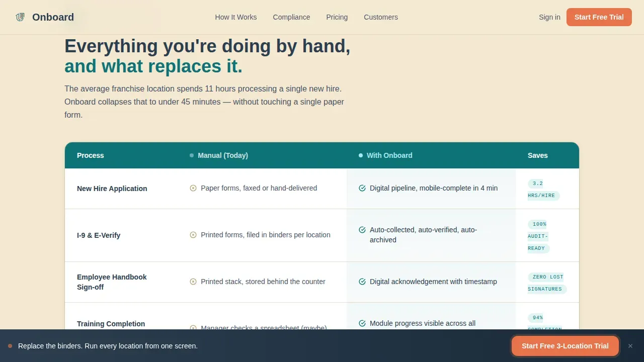
Task: Click the Manual (Today) column header
Action: (223, 155)
